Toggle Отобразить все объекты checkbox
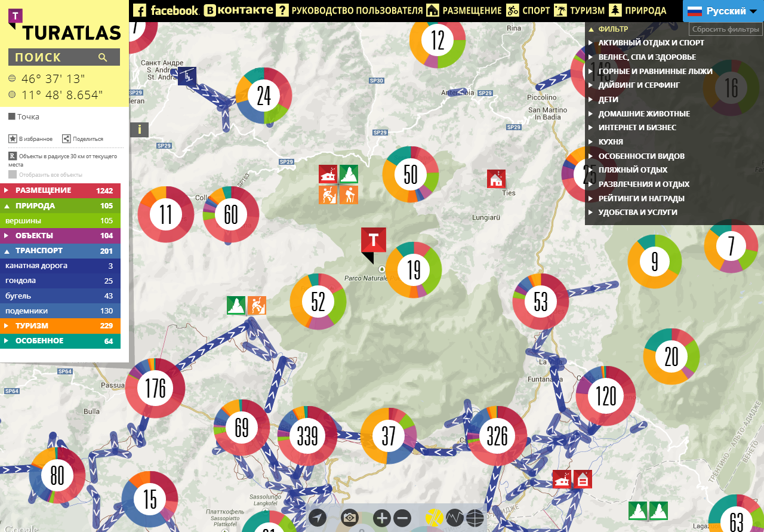 [x=13, y=175]
